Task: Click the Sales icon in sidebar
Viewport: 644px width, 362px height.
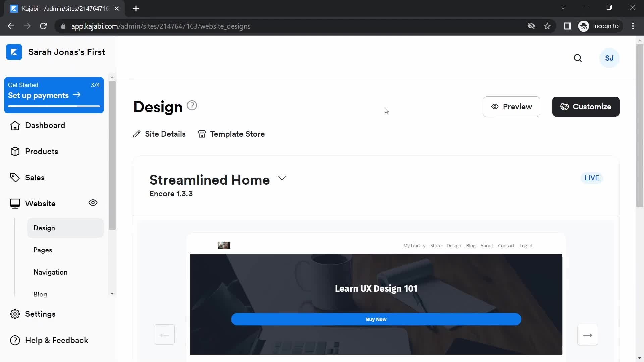Action: coord(15,177)
